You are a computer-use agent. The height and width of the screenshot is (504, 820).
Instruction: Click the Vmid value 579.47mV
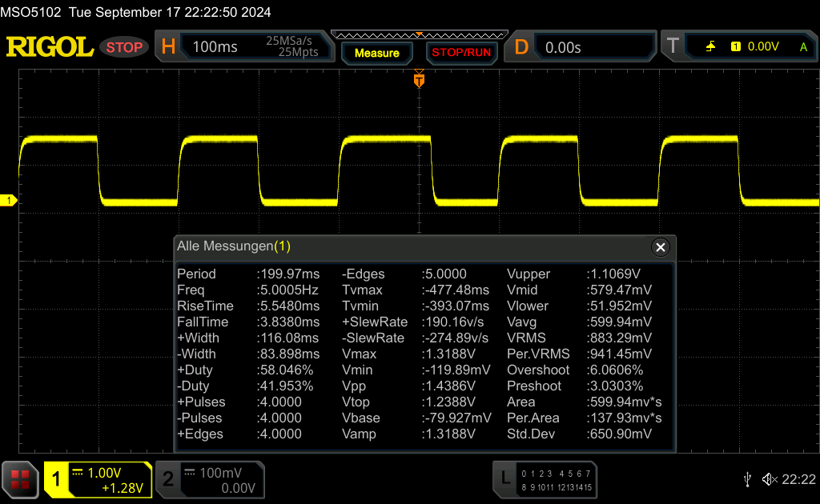point(619,290)
